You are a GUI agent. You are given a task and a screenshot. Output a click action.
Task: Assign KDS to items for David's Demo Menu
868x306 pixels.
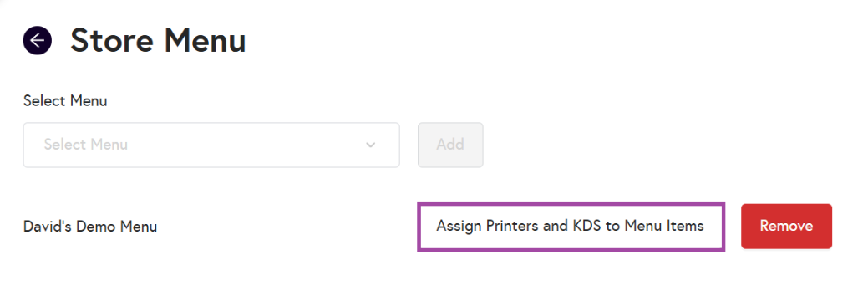[x=571, y=227]
